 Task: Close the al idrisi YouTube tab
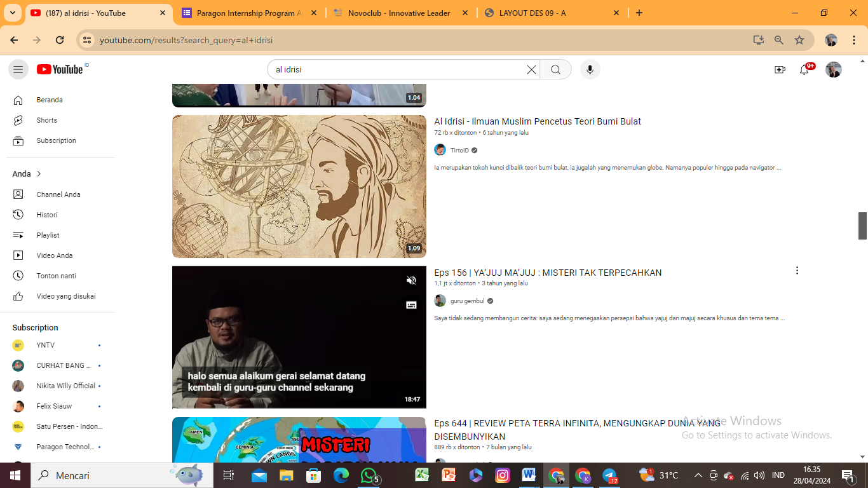click(163, 13)
